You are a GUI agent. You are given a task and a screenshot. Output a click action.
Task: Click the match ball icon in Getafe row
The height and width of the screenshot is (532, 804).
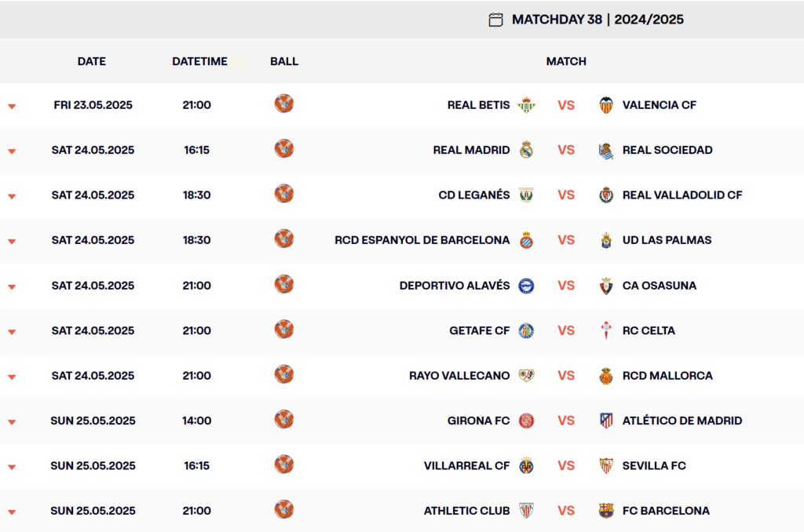[x=283, y=330]
